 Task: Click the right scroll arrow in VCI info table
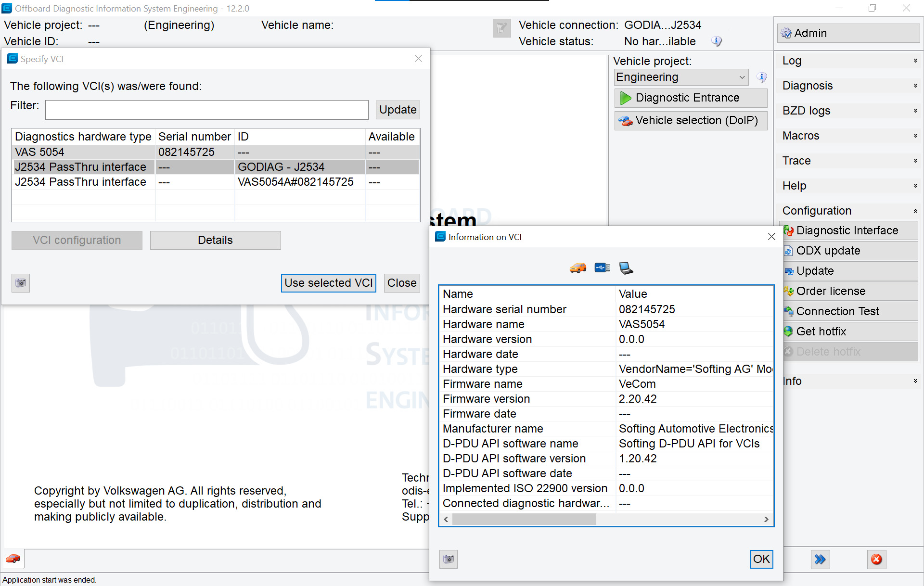tap(766, 520)
